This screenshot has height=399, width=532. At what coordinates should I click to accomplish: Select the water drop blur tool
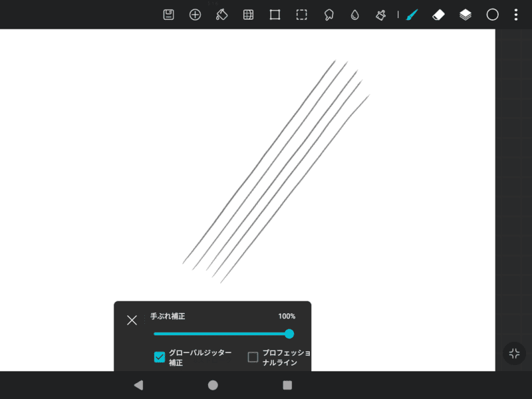pyautogui.click(x=354, y=15)
